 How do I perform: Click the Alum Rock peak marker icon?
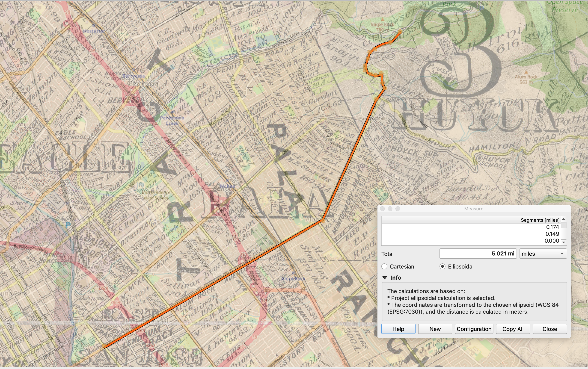(526, 72)
